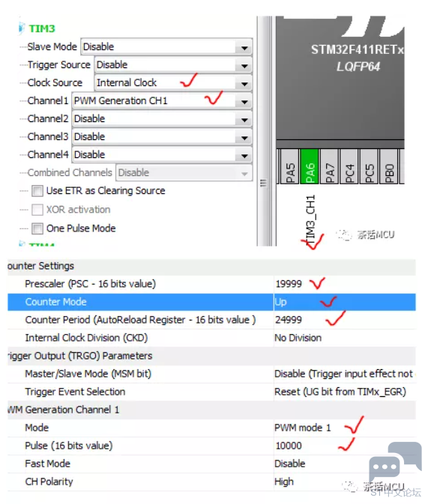Image resolution: width=428 pixels, height=504 pixels.
Task: Open the Channel4 dropdown
Action: (162, 155)
